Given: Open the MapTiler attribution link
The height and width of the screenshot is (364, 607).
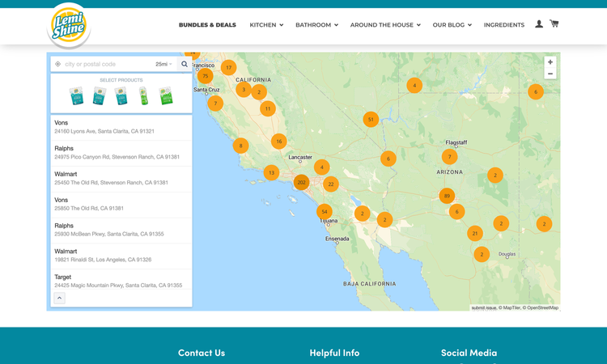Looking at the screenshot, I should pos(509,308).
